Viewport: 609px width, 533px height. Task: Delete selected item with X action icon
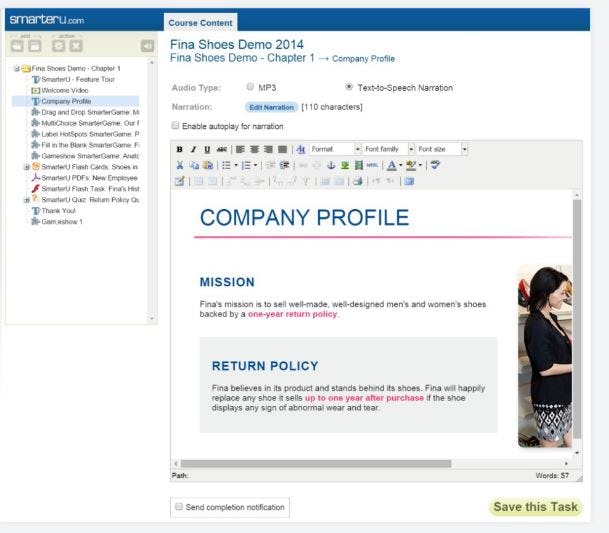coord(76,46)
